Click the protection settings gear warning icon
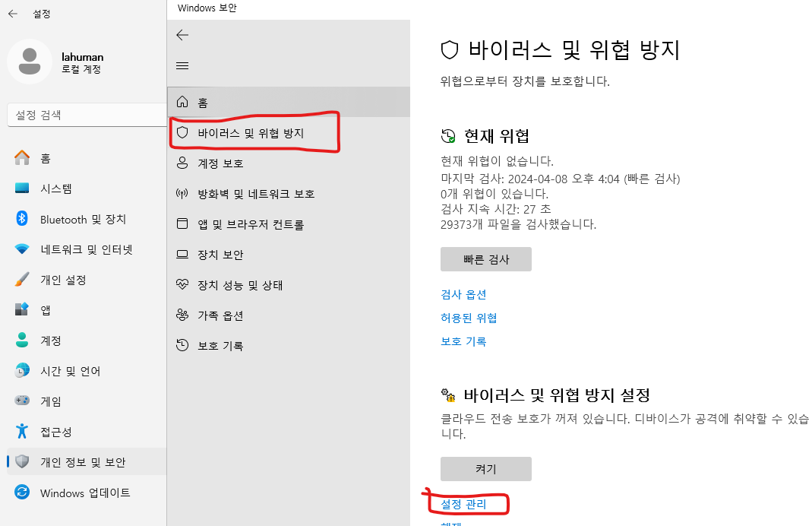The height and width of the screenshot is (526, 812). (x=448, y=395)
